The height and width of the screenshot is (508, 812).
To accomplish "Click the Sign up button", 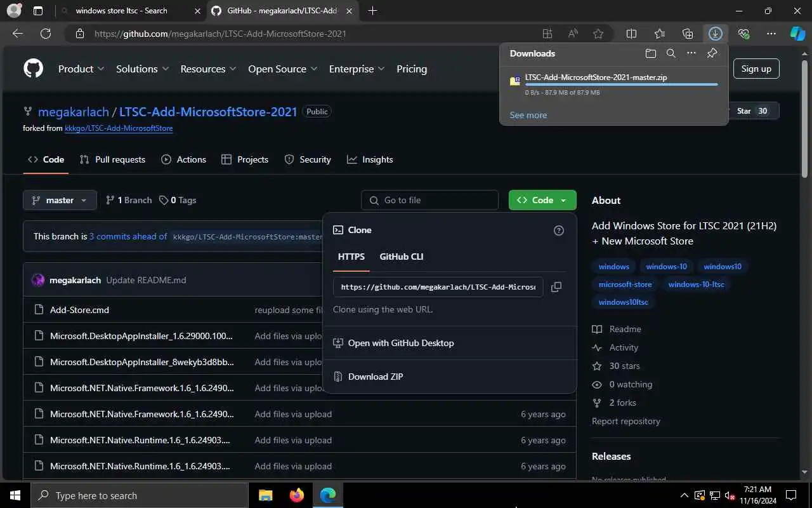I will [756, 69].
